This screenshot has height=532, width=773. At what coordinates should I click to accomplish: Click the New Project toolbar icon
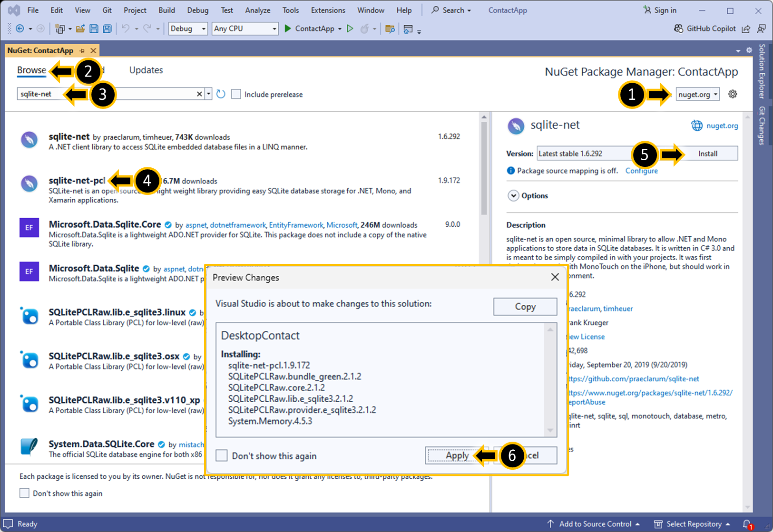[x=59, y=29]
